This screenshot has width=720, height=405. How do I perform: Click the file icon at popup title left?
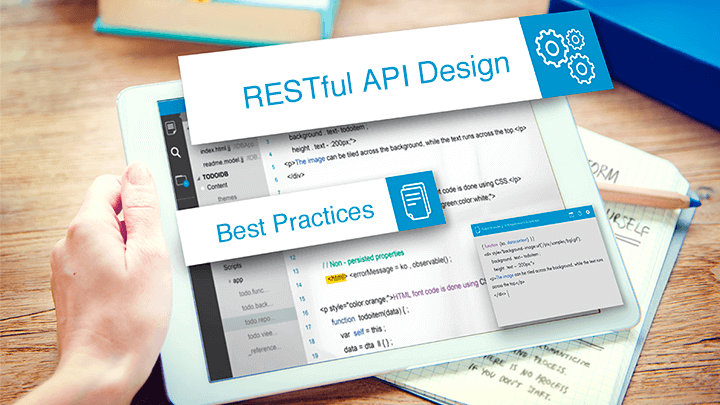[x=478, y=230]
